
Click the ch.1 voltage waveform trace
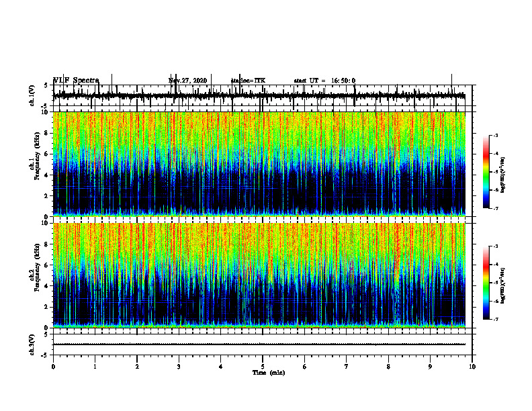[259, 96]
